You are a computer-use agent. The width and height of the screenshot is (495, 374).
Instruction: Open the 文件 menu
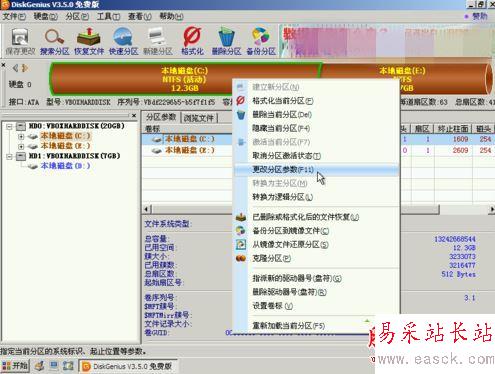(x=14, y=16)
